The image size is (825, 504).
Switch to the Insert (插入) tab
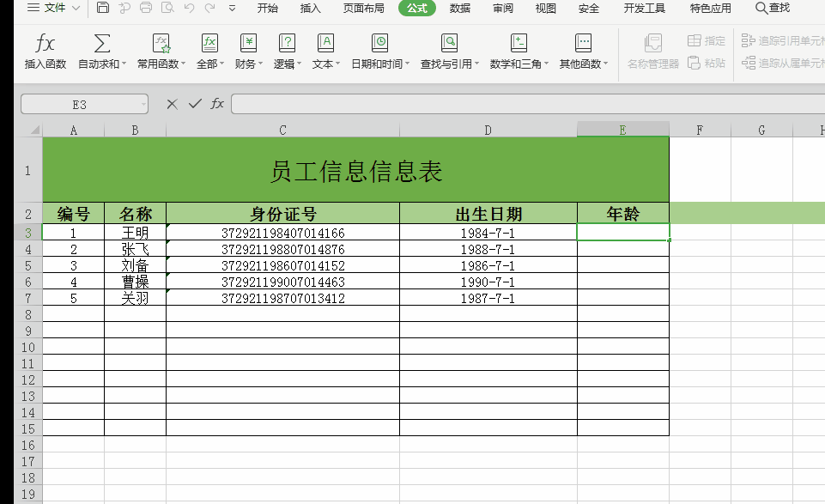click(x=310, y=8)
